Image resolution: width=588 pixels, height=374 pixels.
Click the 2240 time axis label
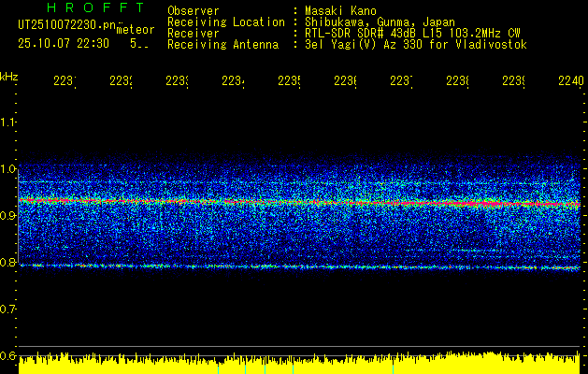(x=571, y=80)
